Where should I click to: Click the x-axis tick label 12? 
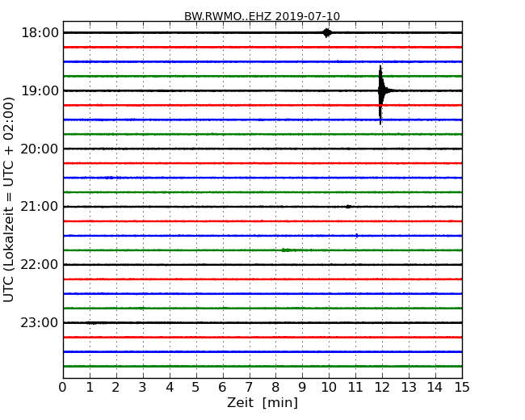point(382,388)
